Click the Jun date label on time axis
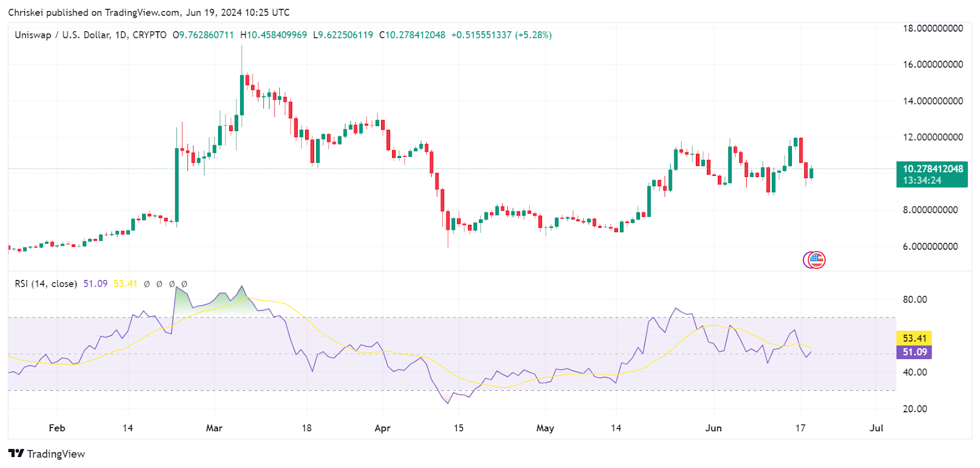The image size is (980, 468). tap(714, 428)
